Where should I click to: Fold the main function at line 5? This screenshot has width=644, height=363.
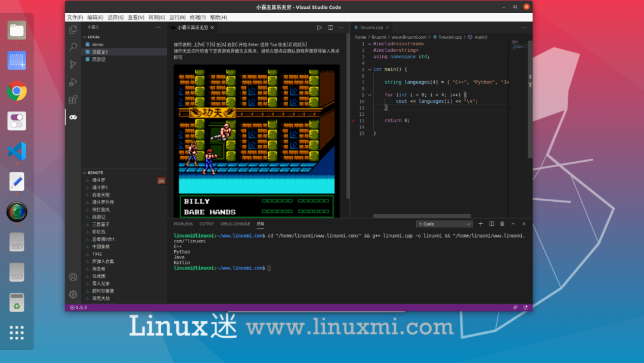[x=370, y=69]
